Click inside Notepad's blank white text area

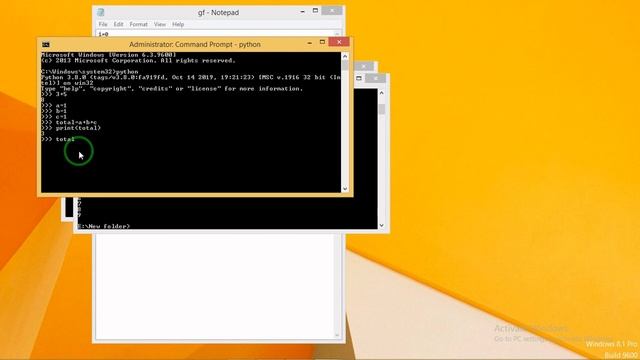click(214, 286)
